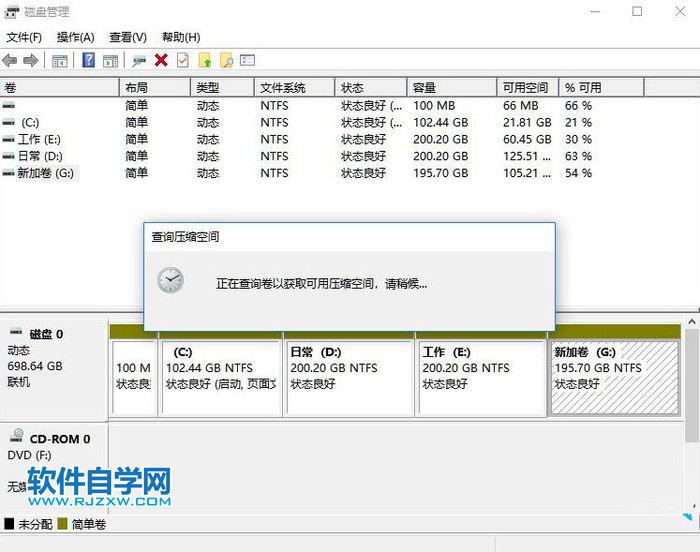Sort by the 容量 column header
The width and height of the screenshot is (700, 552).
click(x=452, y=88)
